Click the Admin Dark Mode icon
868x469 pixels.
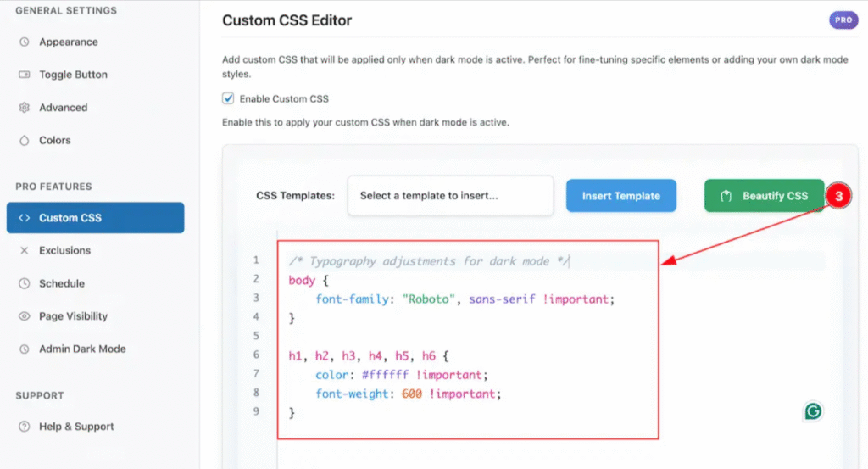coord(25,349)
